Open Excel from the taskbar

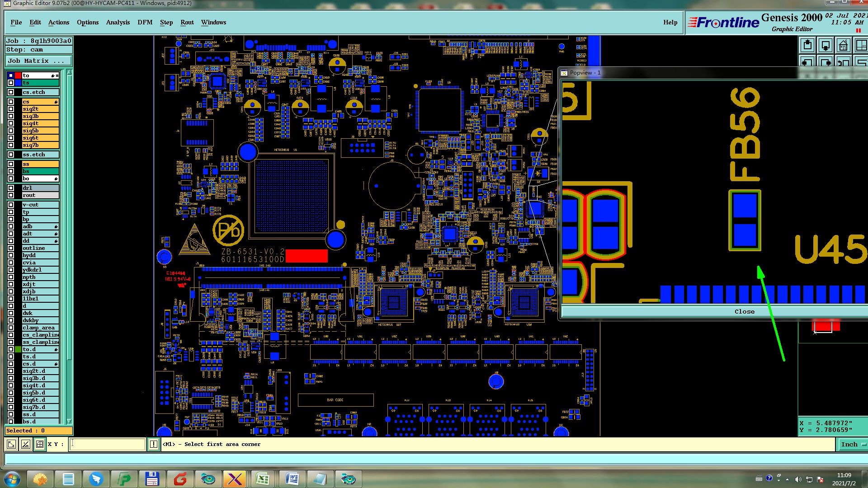(263, 479)
